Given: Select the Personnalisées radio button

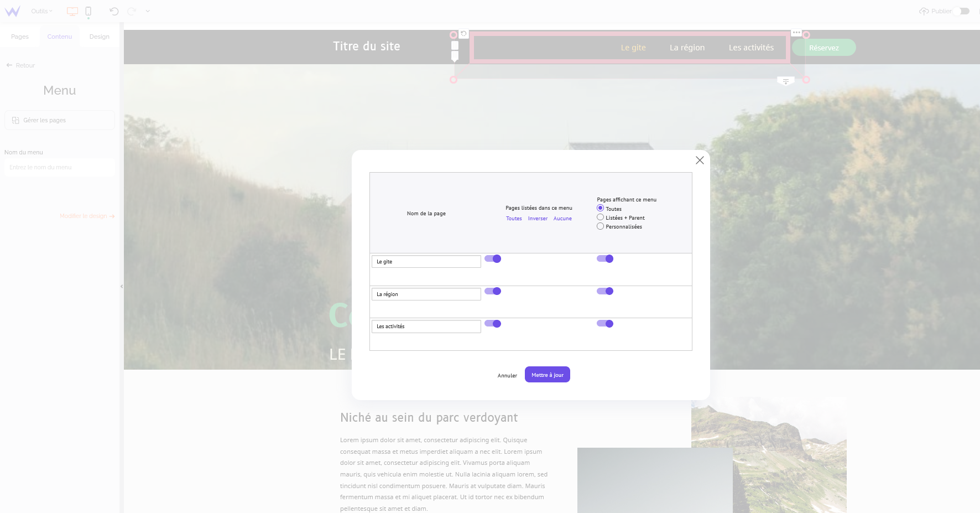Looking at the screenshot, I should [x=600, y=226].
